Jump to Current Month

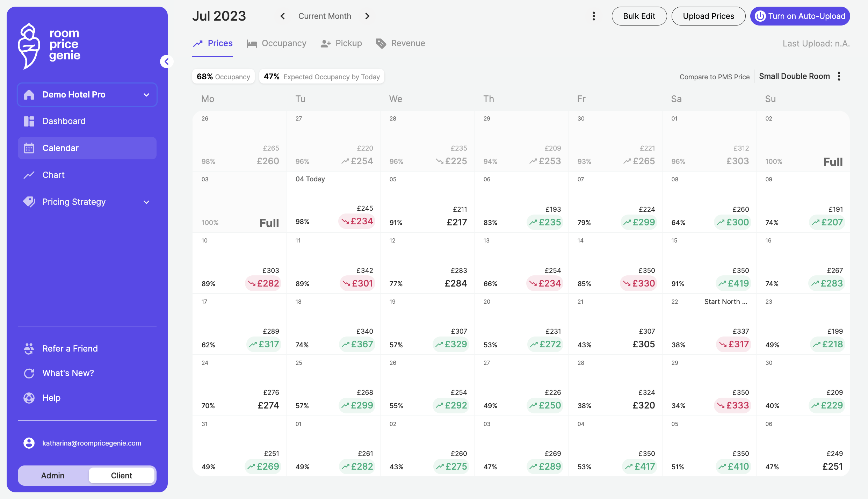325,16
